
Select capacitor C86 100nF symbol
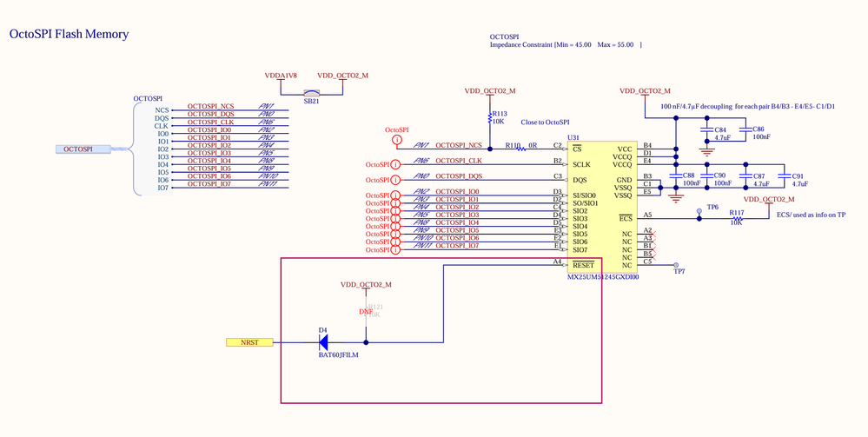pyautogui.click(x=745, y=130)
